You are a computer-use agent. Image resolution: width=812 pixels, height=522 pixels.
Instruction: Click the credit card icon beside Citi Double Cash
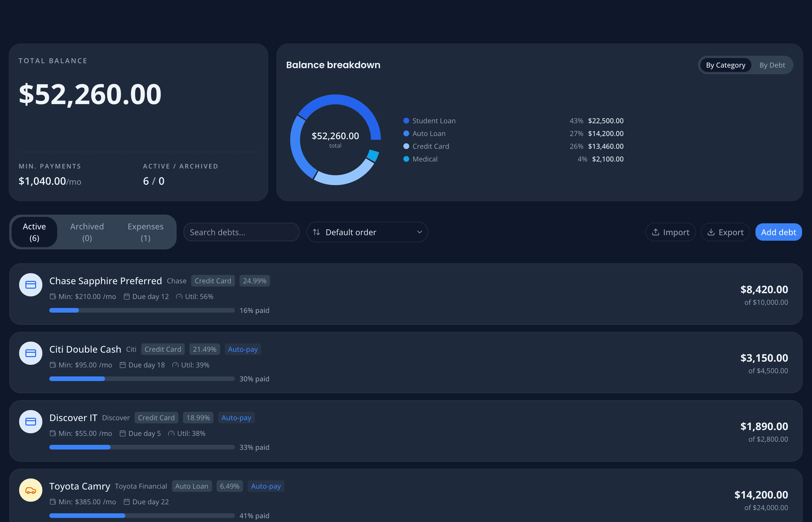[x=30, y=353]
